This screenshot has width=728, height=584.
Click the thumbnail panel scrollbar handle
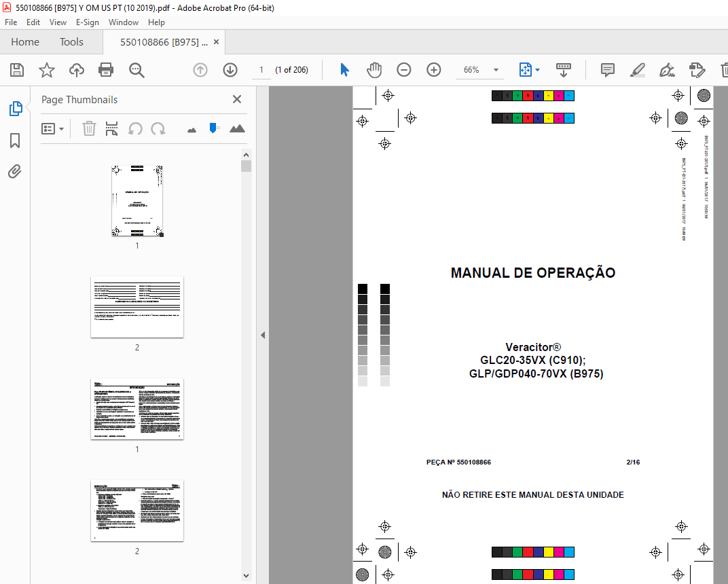pyautogui.click(x=246, y=166)
